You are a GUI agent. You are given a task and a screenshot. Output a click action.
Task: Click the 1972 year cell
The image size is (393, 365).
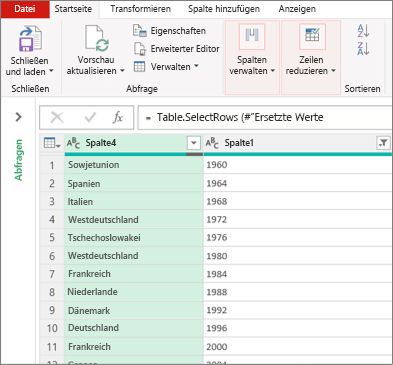pos(298,219)
